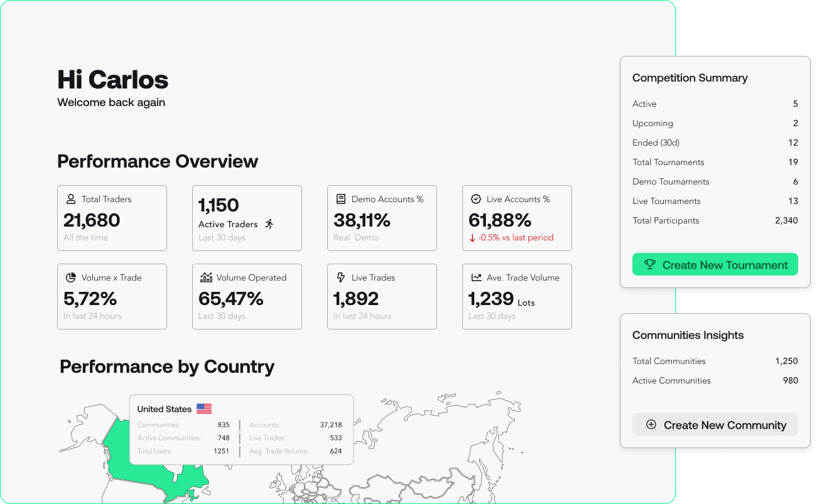Click 'United States' title in map tooltip

click(165, 409)
